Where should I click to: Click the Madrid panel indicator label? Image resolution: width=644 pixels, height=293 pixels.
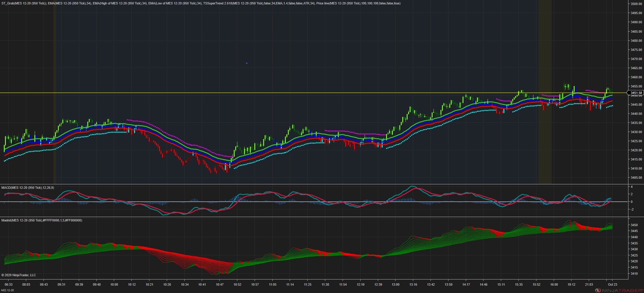tap(42, 220)
